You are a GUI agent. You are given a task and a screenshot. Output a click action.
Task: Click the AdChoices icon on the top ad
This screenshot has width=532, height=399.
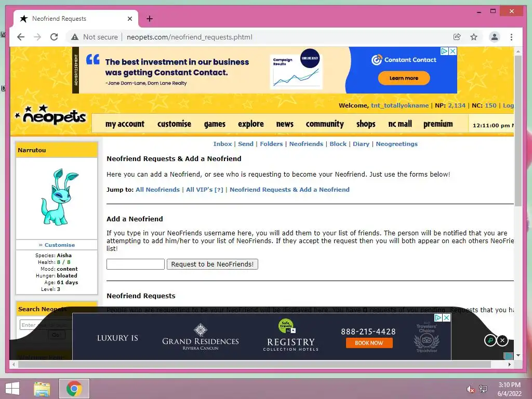[444, 51]
